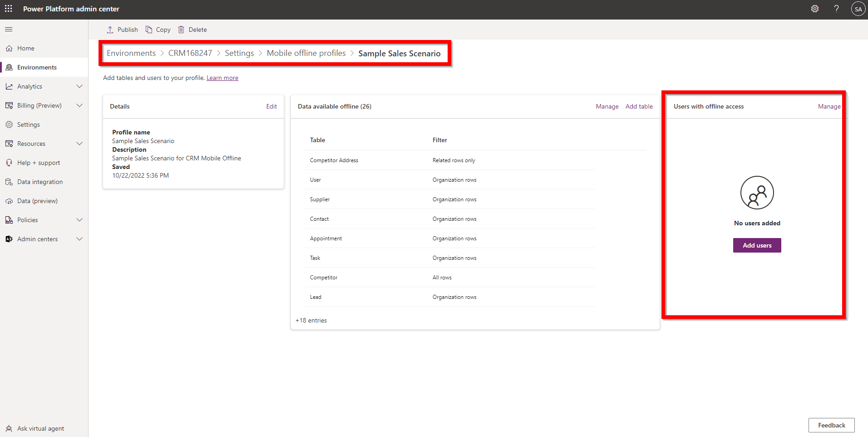
Task: Select the Supplier table row
Action: (450, 199)
